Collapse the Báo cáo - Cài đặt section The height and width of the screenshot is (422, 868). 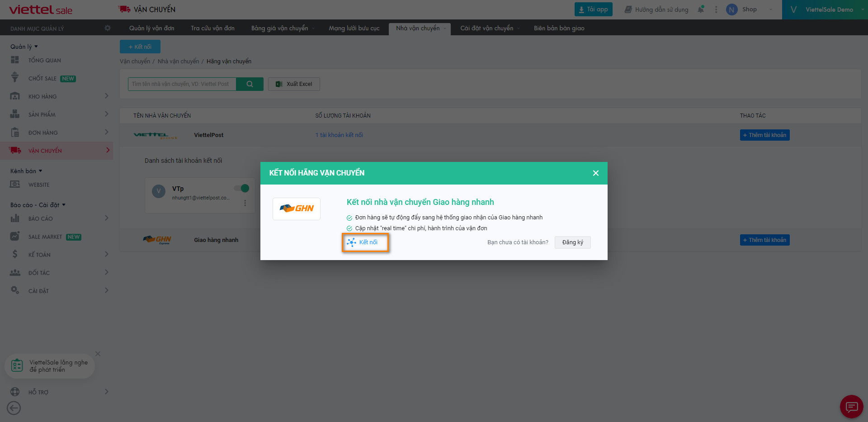pos(38,205)
